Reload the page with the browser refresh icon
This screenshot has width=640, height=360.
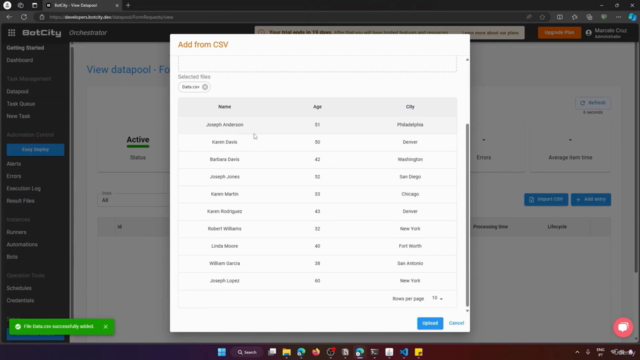[x=24, y=17]
